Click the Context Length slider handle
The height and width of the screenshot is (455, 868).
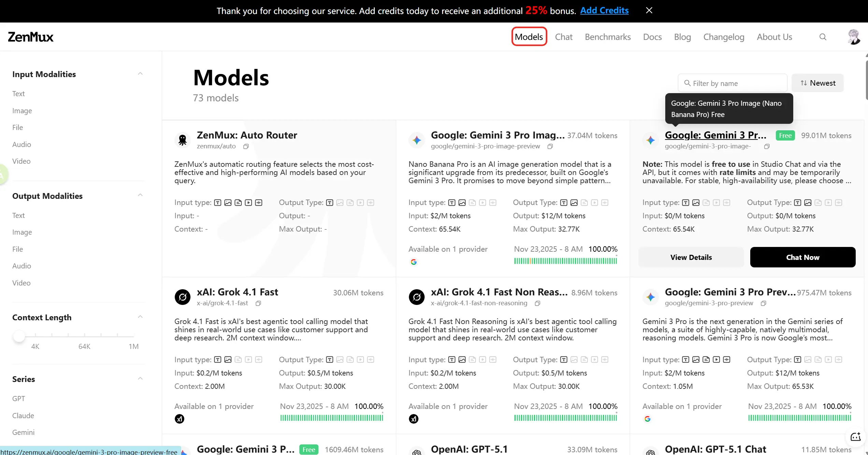[x=19, y=336]
